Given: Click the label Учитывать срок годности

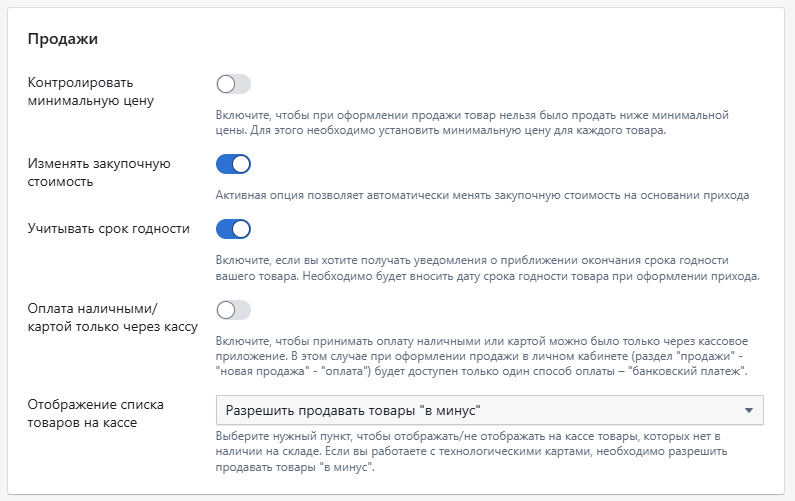Looking at the screenshot, I should 109,229.
